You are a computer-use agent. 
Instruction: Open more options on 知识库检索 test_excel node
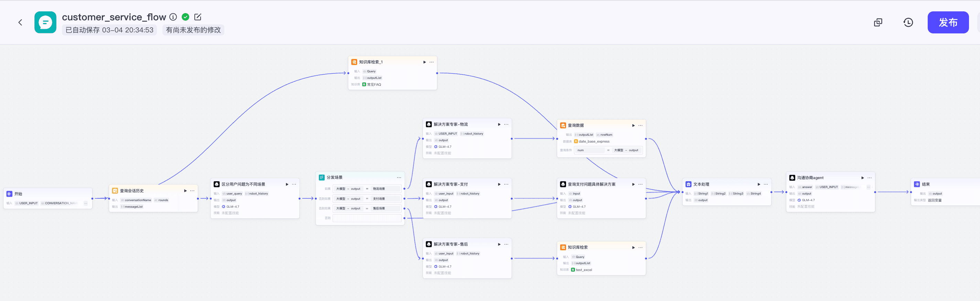[640, 247]
